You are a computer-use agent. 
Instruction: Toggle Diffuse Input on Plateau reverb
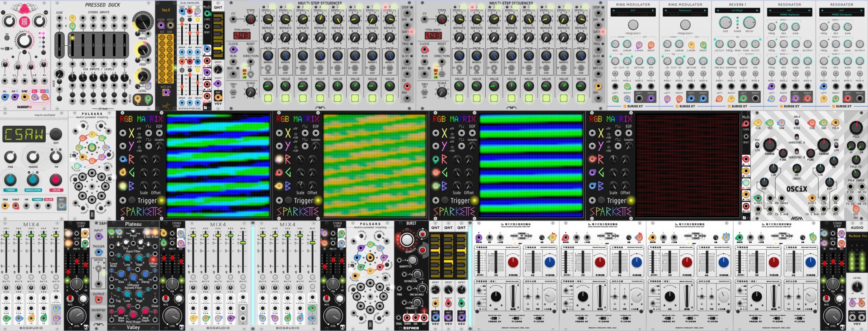[x=153, y=259]
